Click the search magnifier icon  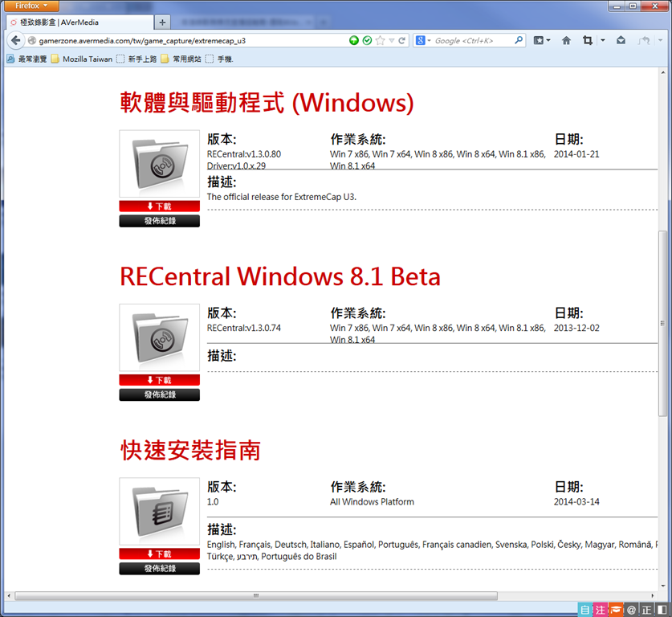pyautogui.click(x=519, y=40)
